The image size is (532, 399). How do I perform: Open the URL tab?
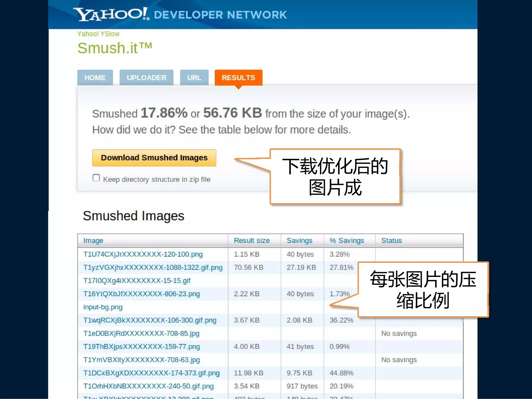pos(194,77)
